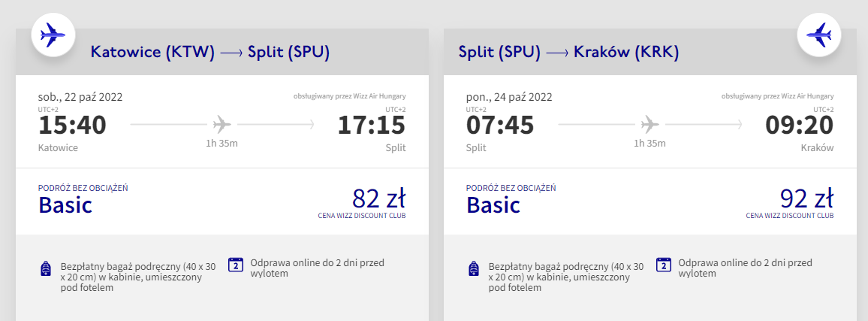Screen dimensions: 868x321
Task: Click the gray plane icon between 15:40 and 17:15
Action: tap(222, 124)
